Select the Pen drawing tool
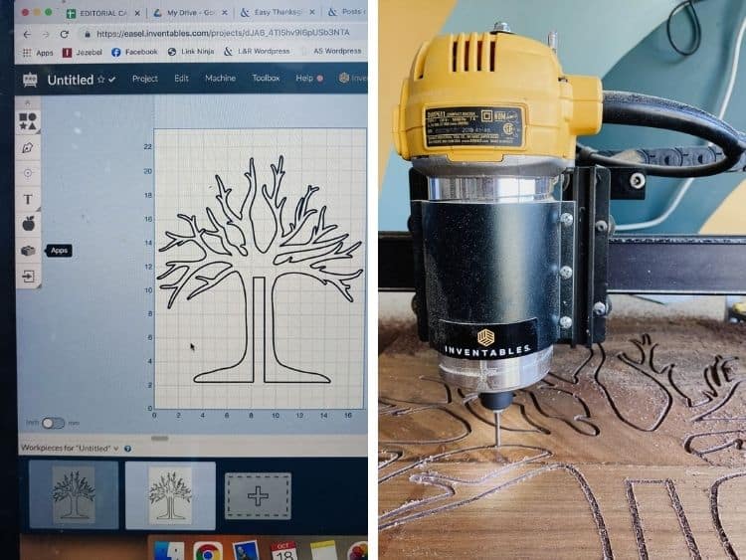This screenshot has width=746, height=560. point(28,148)
